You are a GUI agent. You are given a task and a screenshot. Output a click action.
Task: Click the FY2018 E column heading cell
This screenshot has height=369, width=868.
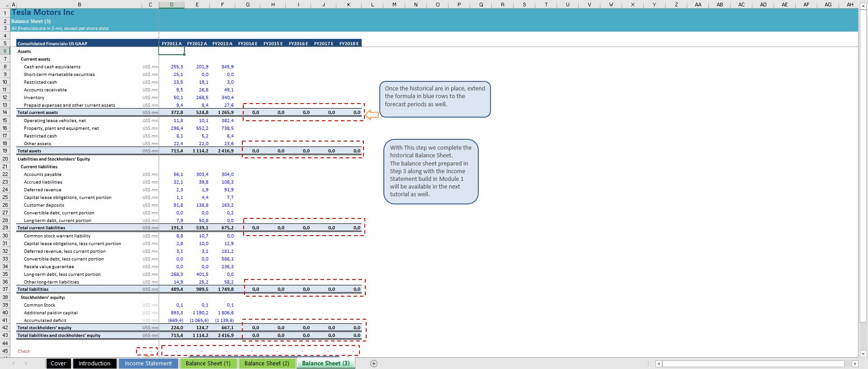click(x=349, y=43)
